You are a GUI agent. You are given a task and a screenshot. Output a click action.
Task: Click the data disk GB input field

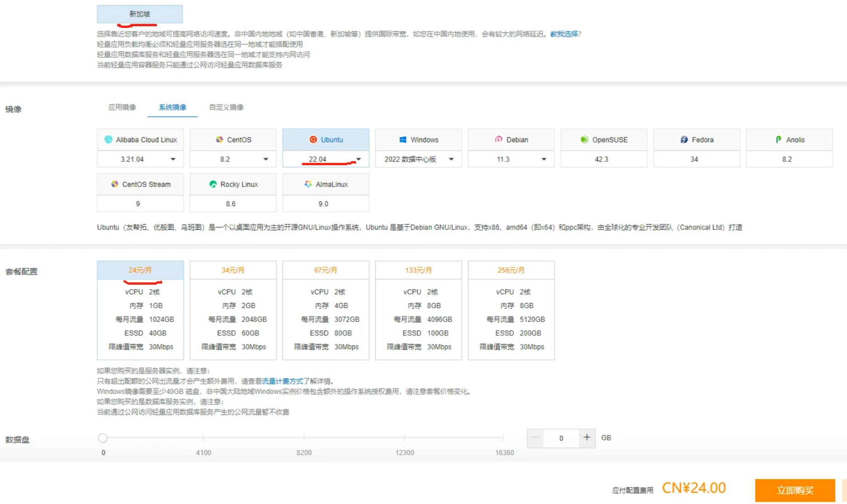(561, 438)
